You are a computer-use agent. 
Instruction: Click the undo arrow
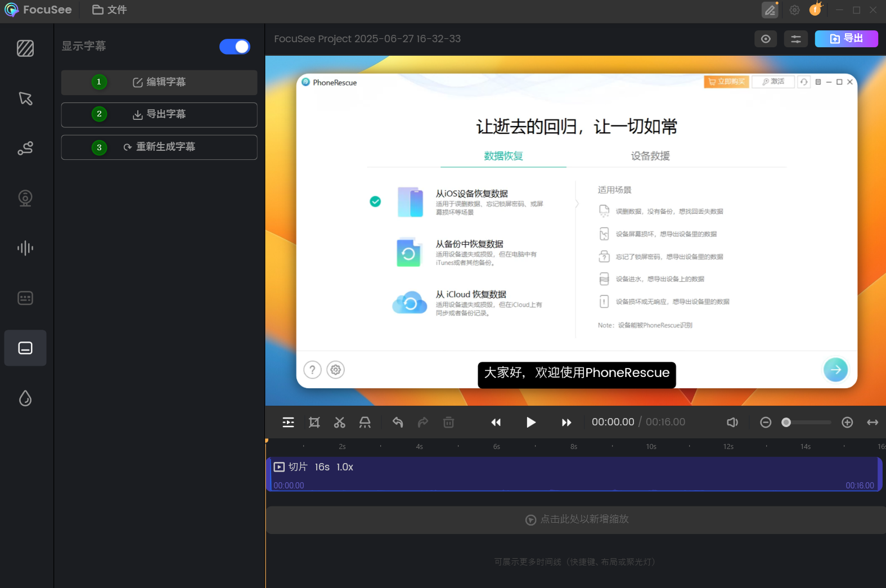pos(398,423)
